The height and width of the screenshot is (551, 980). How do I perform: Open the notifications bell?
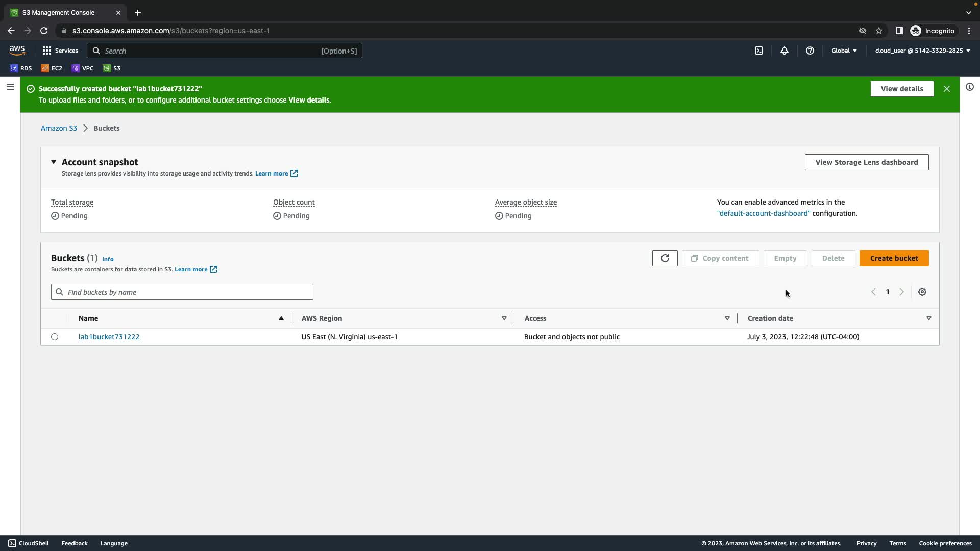(x=785, y=51)
